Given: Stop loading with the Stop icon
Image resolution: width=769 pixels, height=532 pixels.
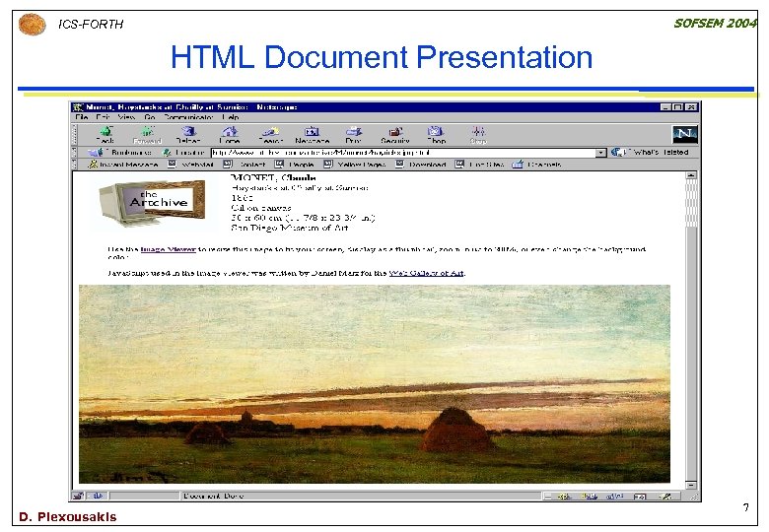Looking at the screenshot, I should click(478, 135).
